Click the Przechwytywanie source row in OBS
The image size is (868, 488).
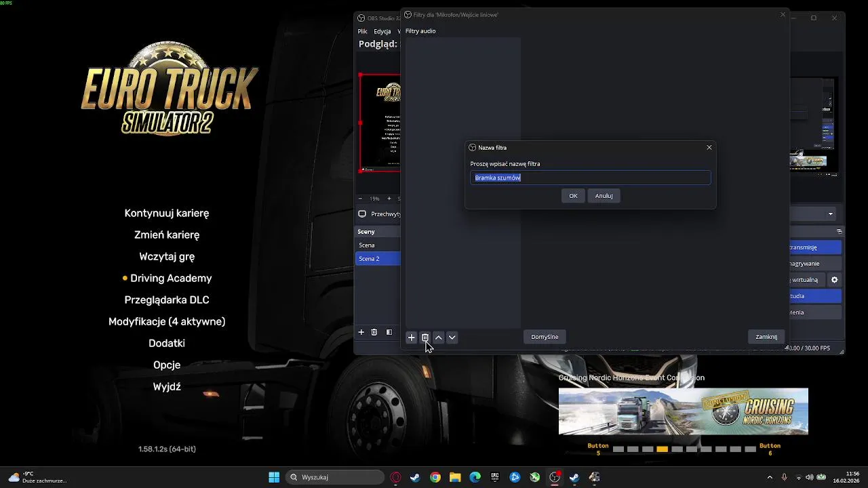tap(379, 214)
